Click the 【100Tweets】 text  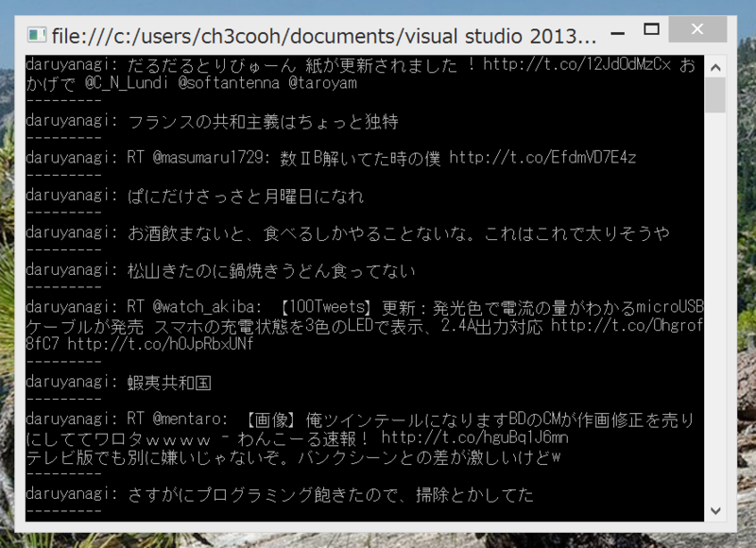coord(326,307)
